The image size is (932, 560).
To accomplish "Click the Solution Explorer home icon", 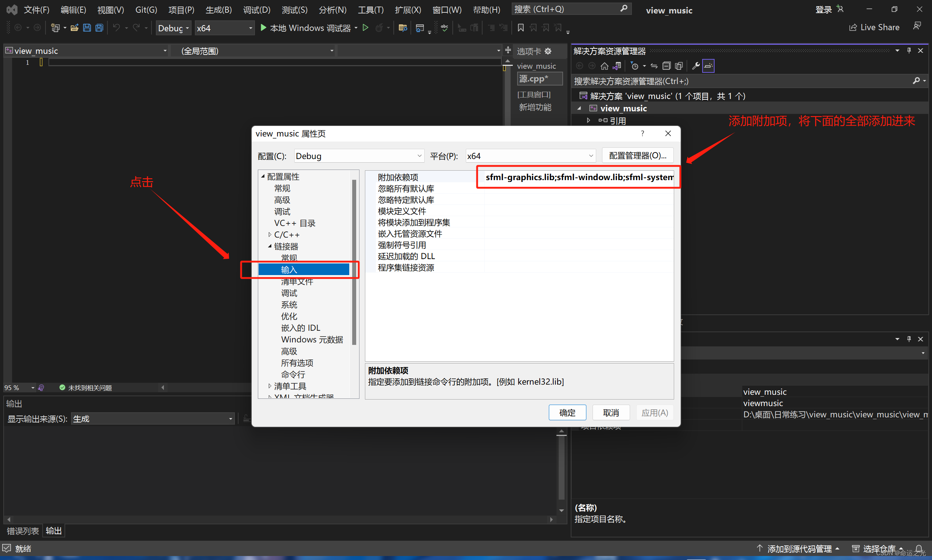I will (x=604, y=66).
